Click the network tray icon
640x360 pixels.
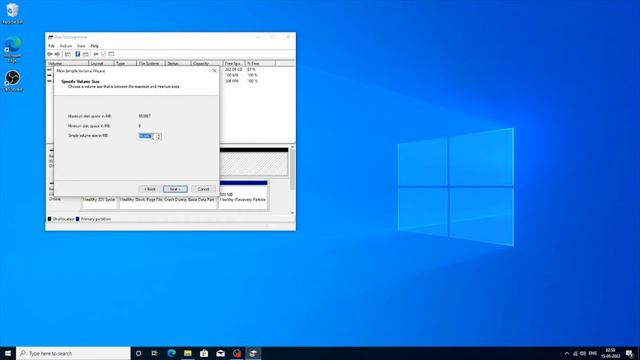pos(576,353)
